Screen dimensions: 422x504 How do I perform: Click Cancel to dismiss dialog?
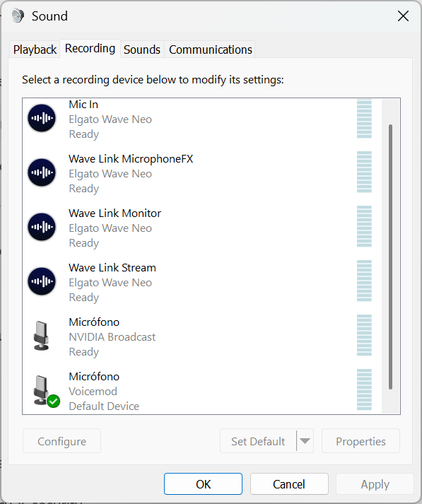click(x=289, y=484)
